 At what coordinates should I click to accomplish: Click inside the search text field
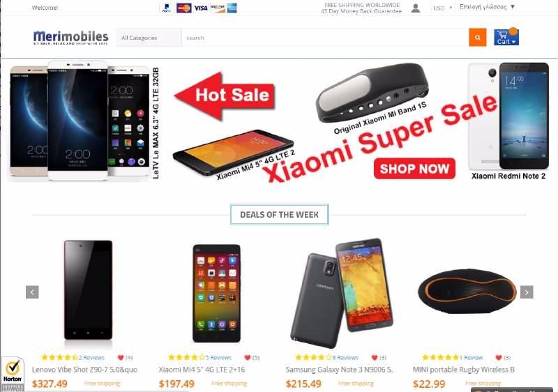pos(325,38)
